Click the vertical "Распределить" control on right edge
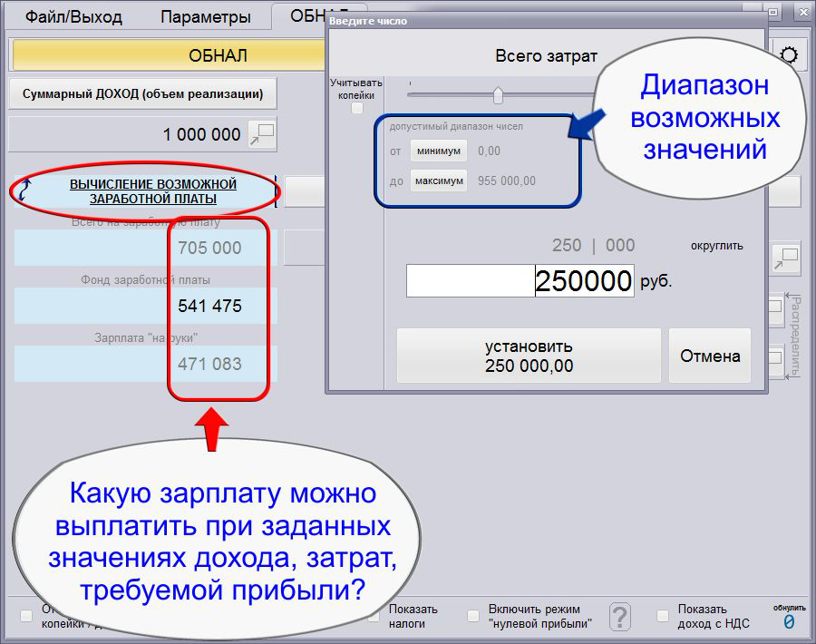816x644 pixels. coord(794,336)
